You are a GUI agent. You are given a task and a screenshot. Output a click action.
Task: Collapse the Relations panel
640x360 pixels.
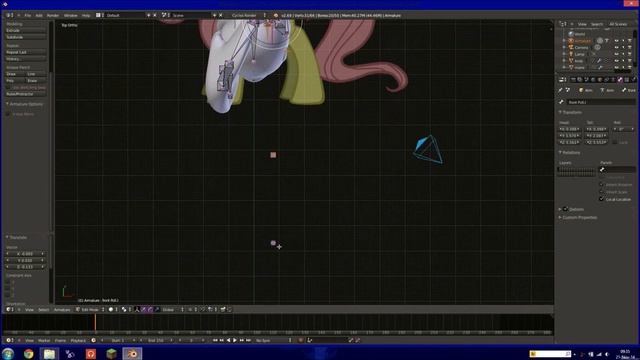pos(560,152)
